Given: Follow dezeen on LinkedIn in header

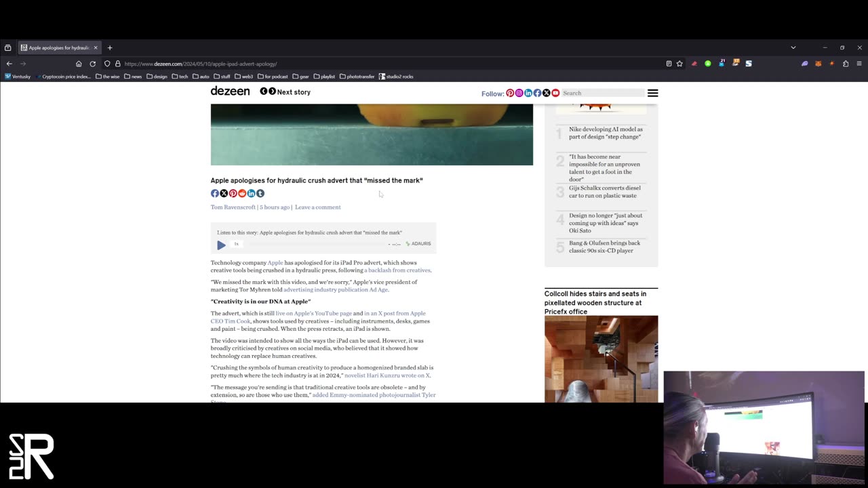Looking at the screenshot, I should click(x=528, y=93).
